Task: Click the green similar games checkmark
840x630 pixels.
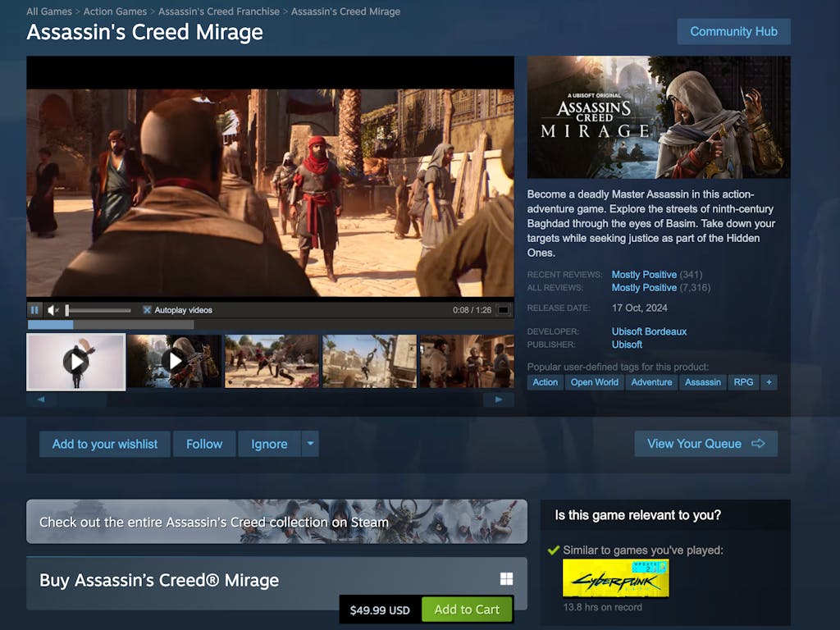Action: (554, 550)
